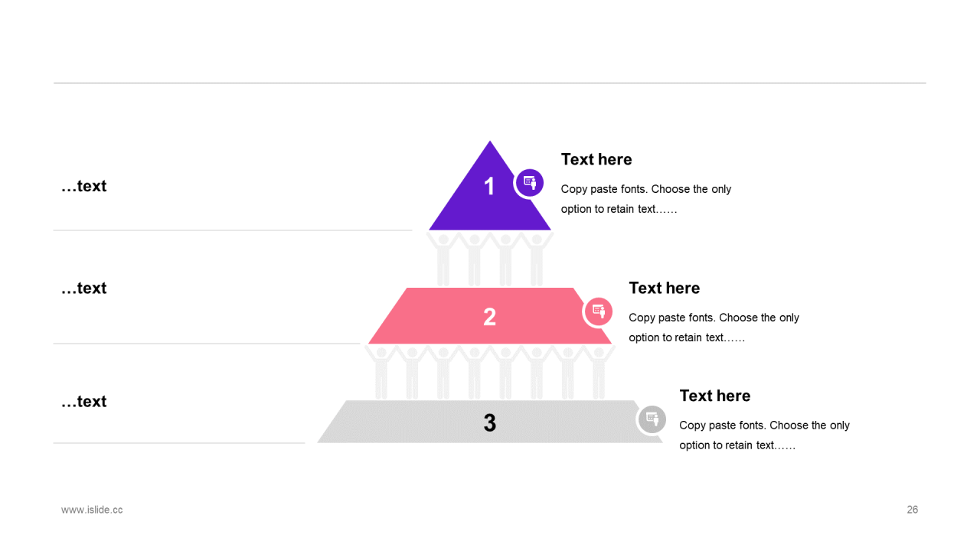
Task: Click 'Text here' heading beside gray trapezoid
Action: tap(715, 396)
